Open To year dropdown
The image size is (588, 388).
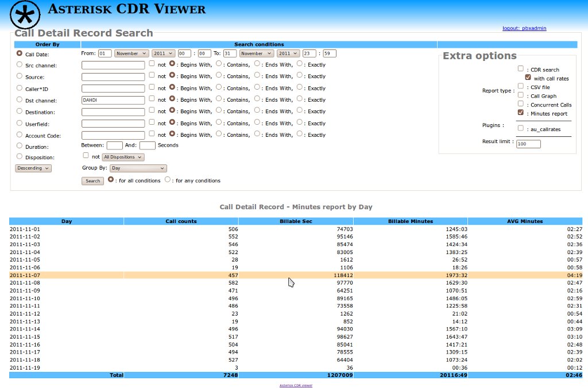[288, 53]
